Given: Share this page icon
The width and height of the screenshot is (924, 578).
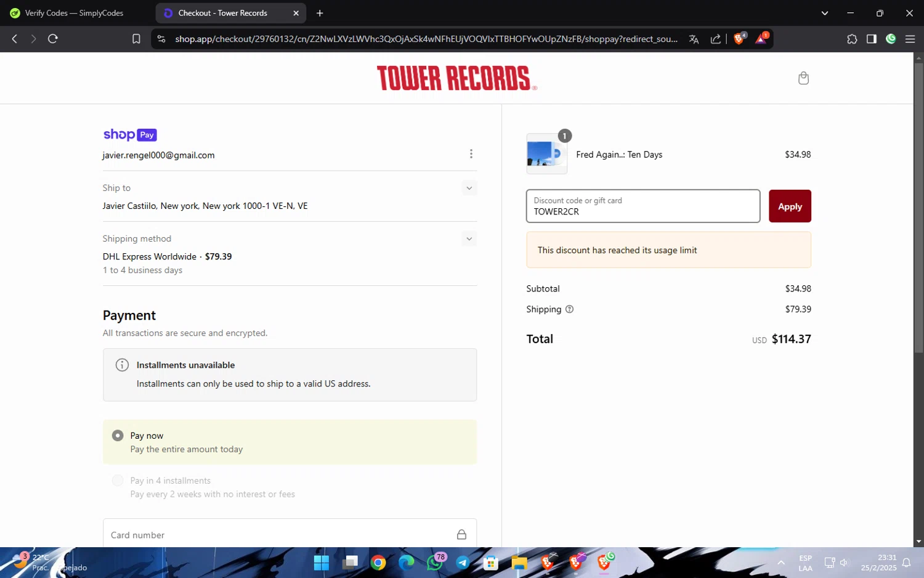Looking at the screenshot, I should pyautogui.click(x=716, y=39).
